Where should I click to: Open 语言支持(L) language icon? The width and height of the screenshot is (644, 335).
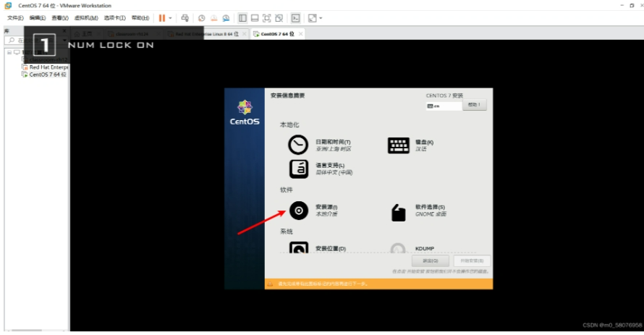[x=299, y=169]
